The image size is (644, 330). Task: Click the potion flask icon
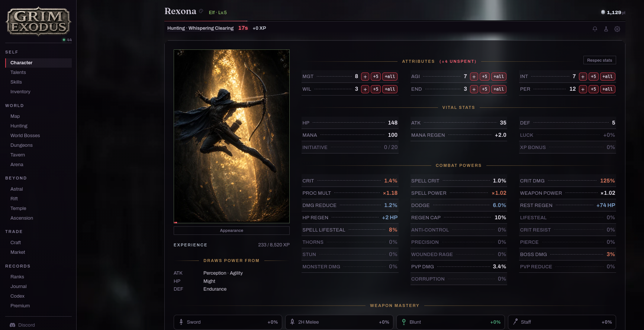(x=606, y=29)
